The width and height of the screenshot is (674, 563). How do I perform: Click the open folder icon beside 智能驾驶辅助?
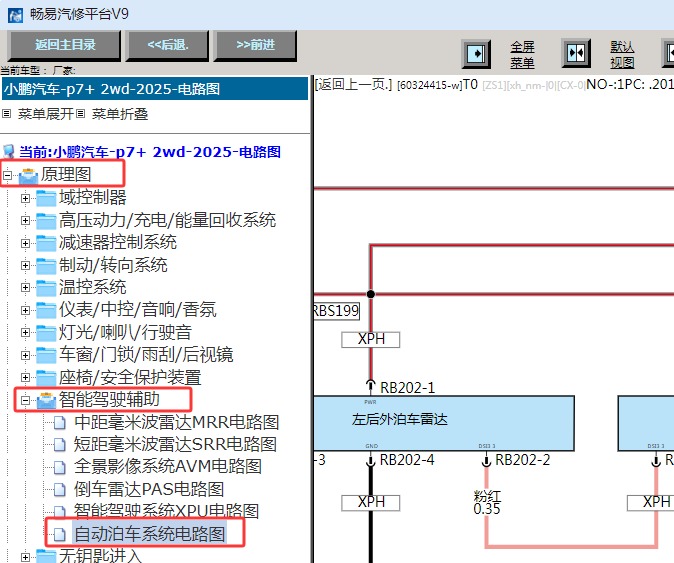click(46, 400)
